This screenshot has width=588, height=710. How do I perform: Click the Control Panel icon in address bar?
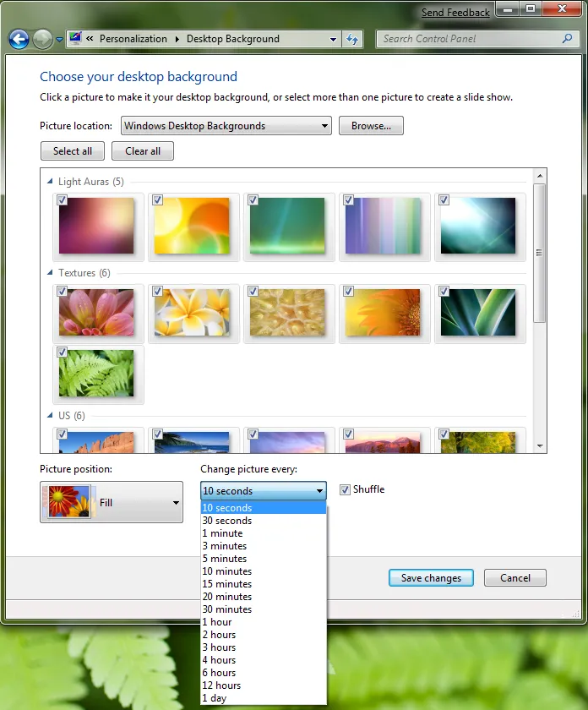pos(75,39)
